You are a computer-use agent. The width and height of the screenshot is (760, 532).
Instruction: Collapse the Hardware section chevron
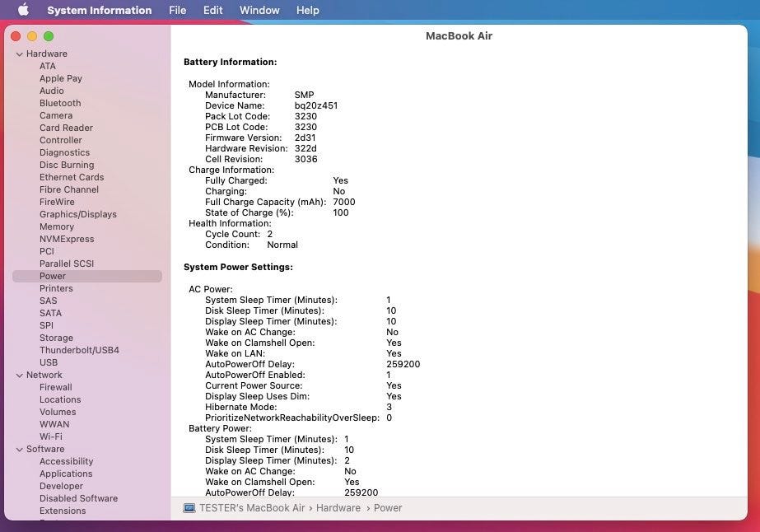tap(20, 54)
